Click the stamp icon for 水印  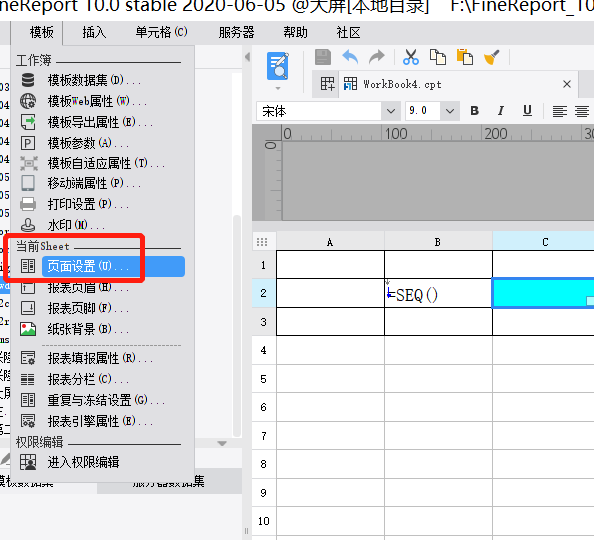click(28, 225)
